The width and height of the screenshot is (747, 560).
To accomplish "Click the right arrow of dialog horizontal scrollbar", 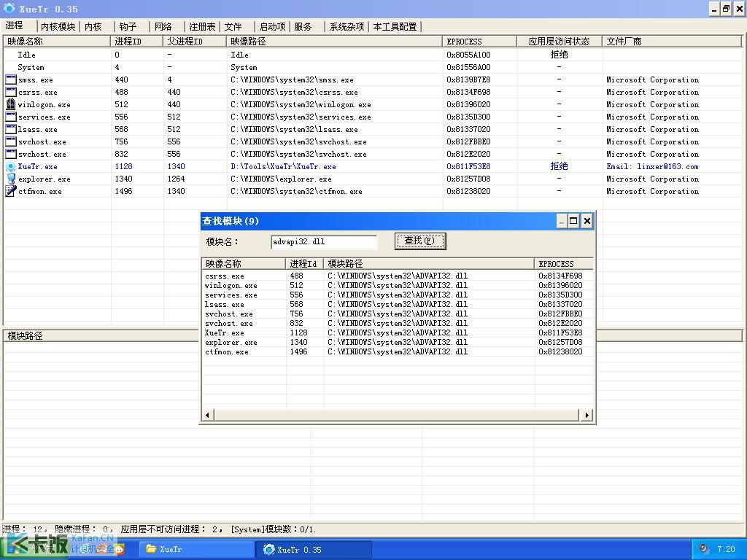I will pos(587,415).
